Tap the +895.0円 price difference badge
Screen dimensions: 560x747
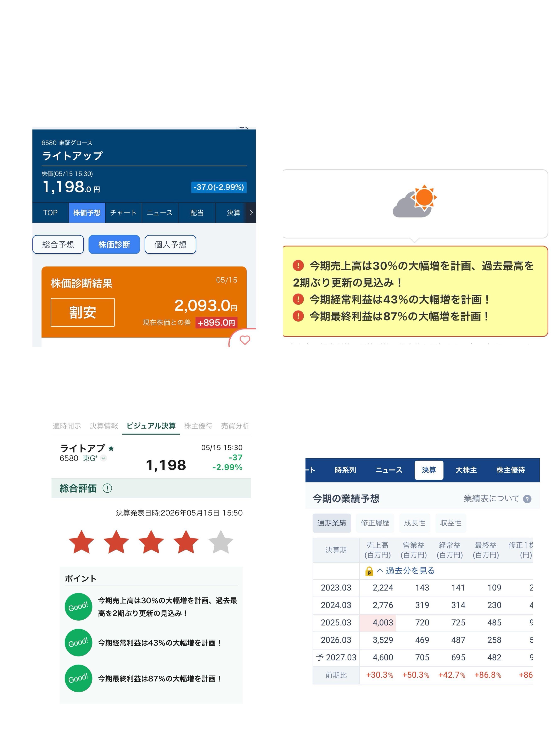[x=216, y=322]
